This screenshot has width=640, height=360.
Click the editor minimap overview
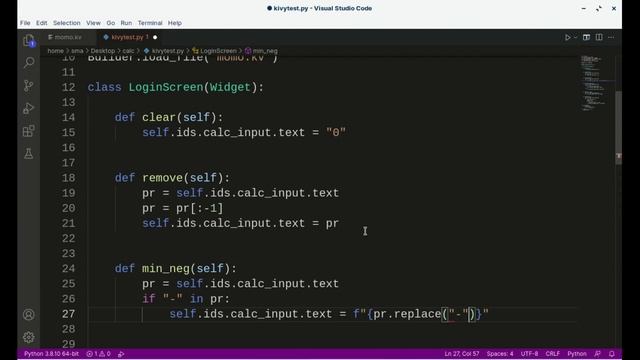596,84
